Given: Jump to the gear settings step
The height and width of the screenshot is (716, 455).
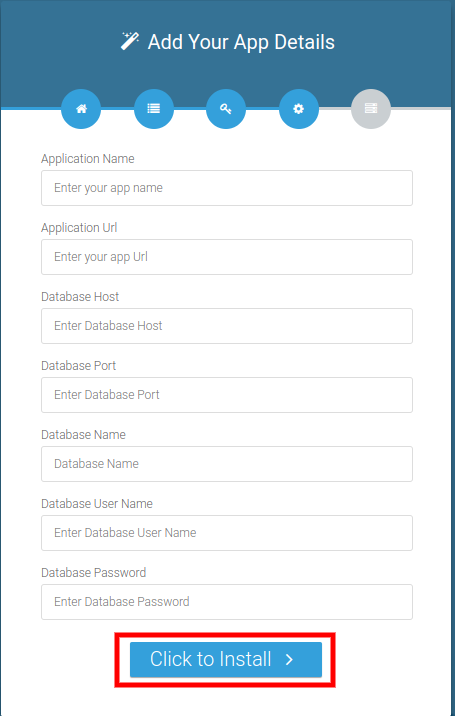Looking at the screenshot, I should pyautogui.click(x=298, y=109).
